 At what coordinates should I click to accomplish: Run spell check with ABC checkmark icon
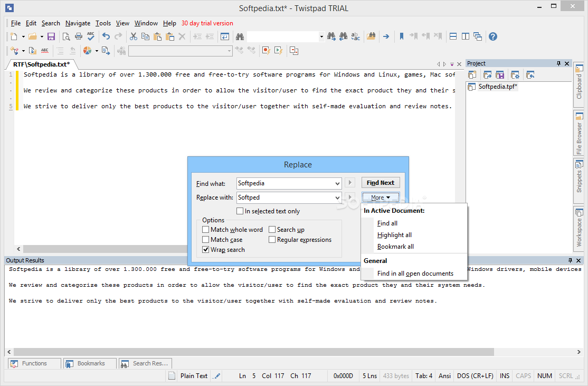(x=91, y=36)
